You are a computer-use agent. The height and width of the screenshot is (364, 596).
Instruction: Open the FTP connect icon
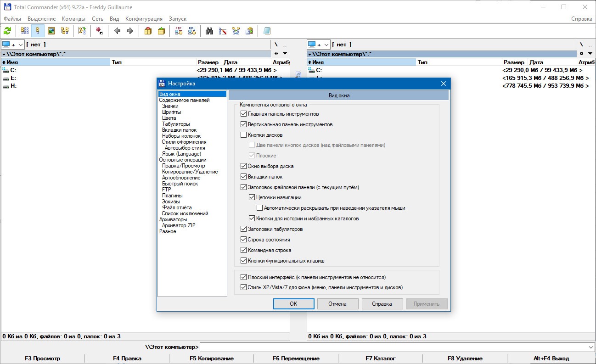[x=179, y=31]
